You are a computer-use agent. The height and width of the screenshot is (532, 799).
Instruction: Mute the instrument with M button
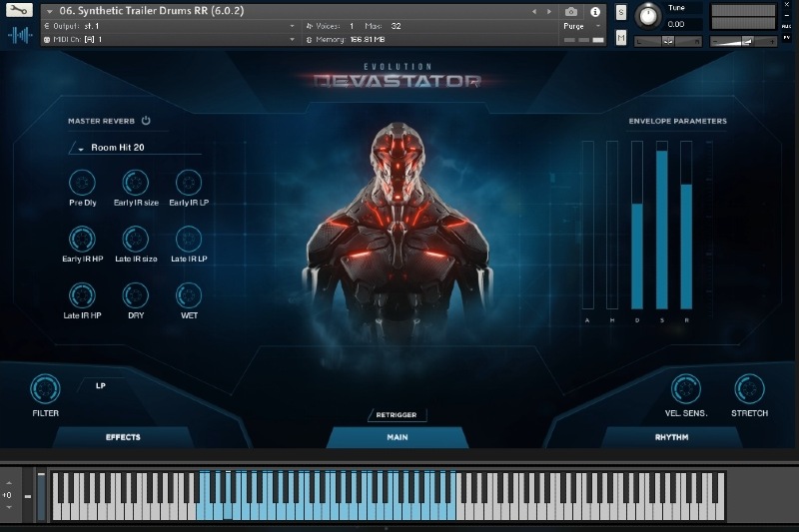click(621, 38)
